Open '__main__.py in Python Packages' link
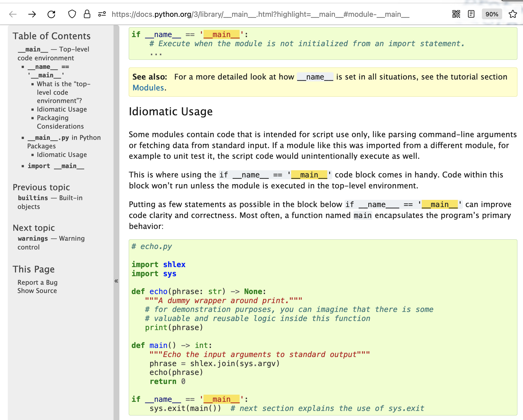Image resolution: width=523 pixels, height=420 pixels. click(x=64, y=142)
